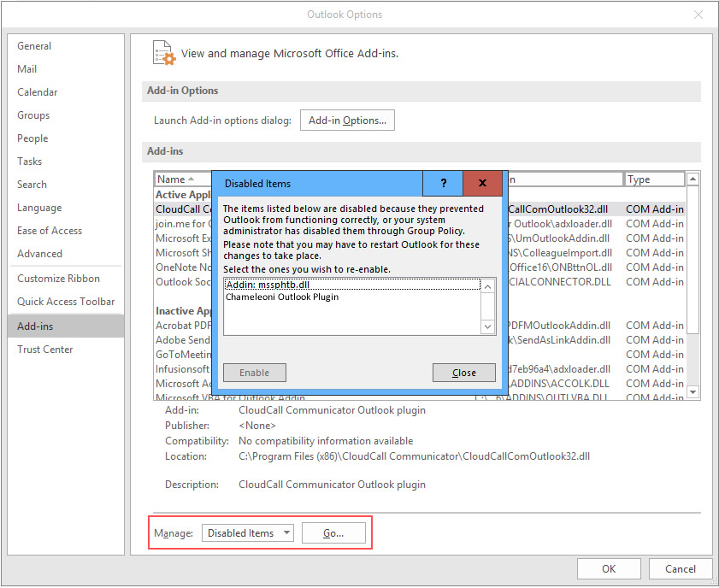Click the Disabled Items help question mark

pos(444,183)
